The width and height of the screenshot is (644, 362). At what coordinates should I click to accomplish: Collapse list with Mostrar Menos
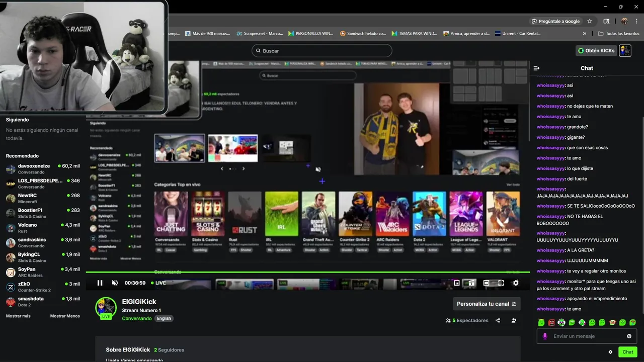pyautogui.click(x=65, y=316)
